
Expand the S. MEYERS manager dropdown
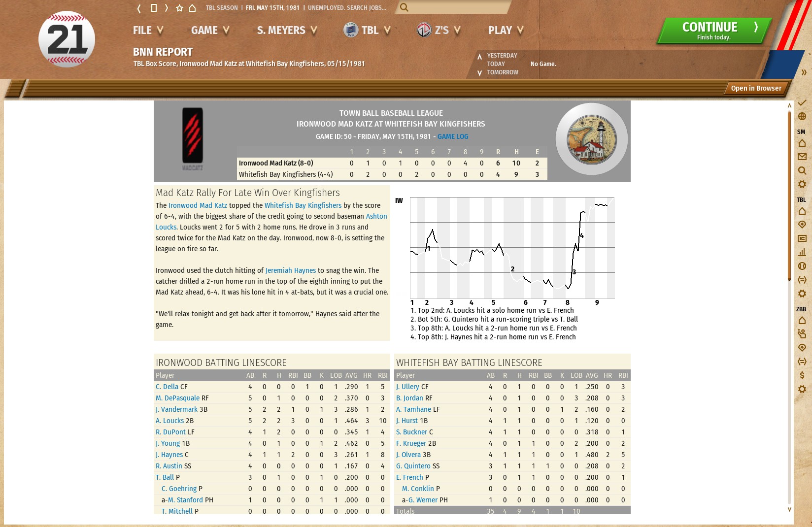click(x=287, y=31)
